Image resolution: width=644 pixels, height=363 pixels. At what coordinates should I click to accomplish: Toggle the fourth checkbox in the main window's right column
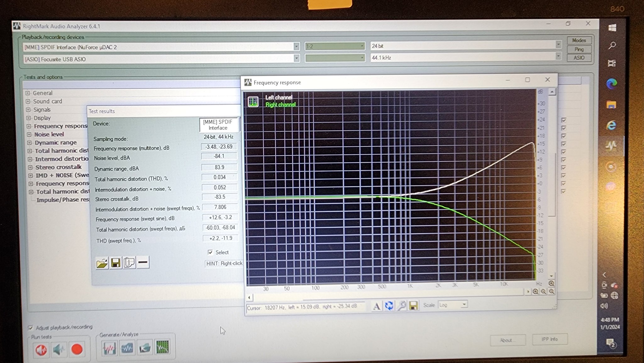pyautogui.click(x=563, y=143)
